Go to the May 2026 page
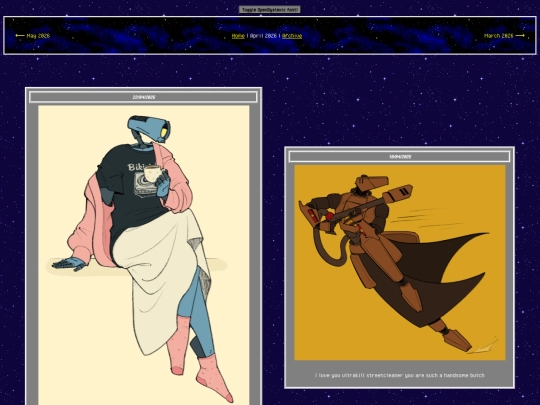The width and height of the screenshot is (540, 405). pyautogui.click(x=33, y=35)
